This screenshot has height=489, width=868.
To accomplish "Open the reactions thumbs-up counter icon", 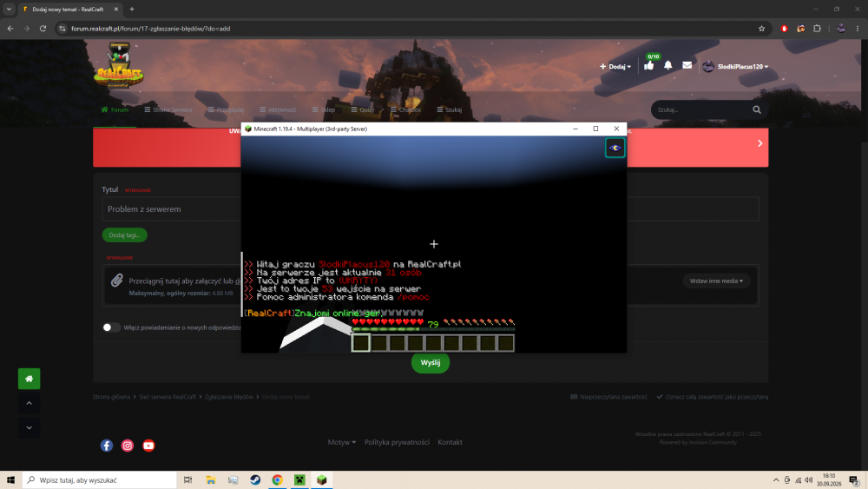I will (648, 65).
